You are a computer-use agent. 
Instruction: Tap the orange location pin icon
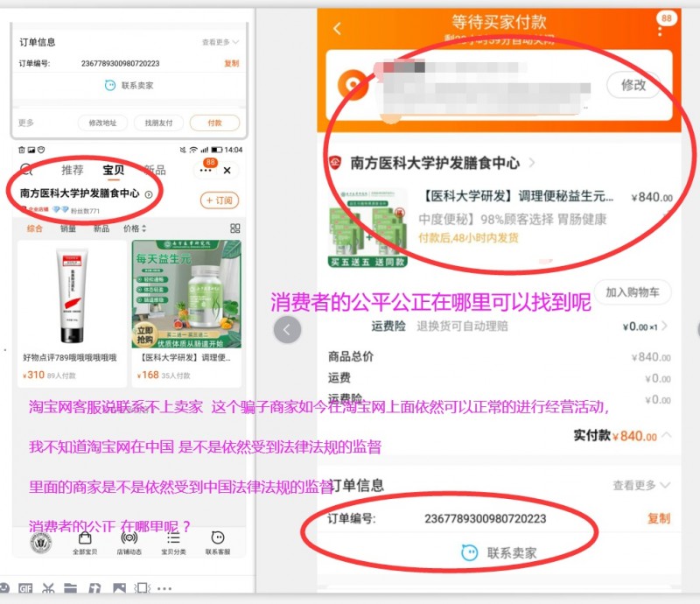353,84
